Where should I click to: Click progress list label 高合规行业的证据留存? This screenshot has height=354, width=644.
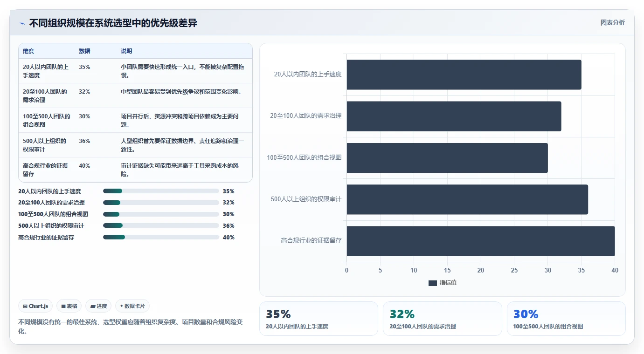46,237
